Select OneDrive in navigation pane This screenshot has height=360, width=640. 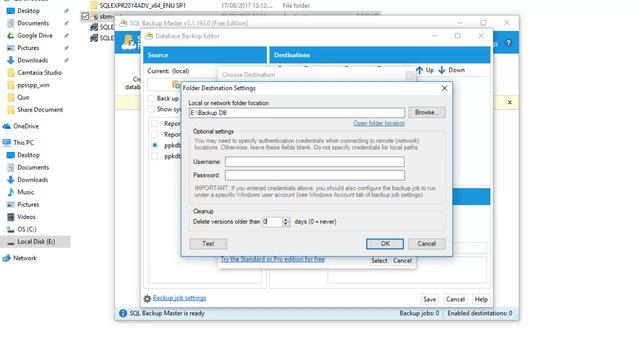click(26, 126)
